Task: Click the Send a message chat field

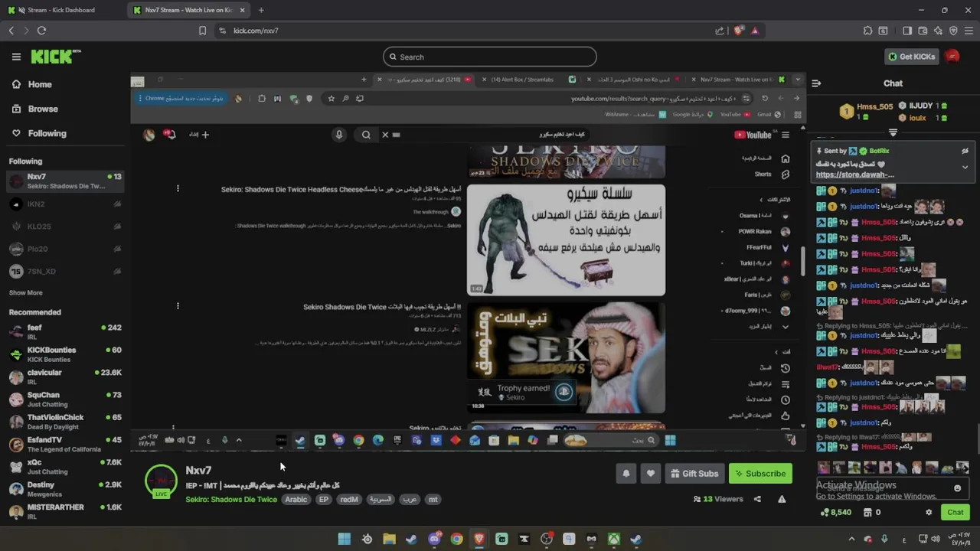Action: [893, 488]
